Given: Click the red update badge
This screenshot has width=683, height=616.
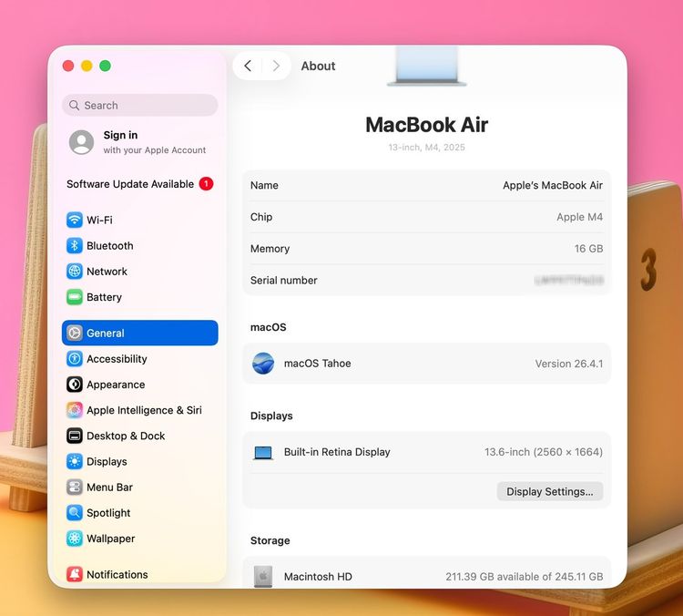Looking at the screenshot, I should click(x=206, y=184).
